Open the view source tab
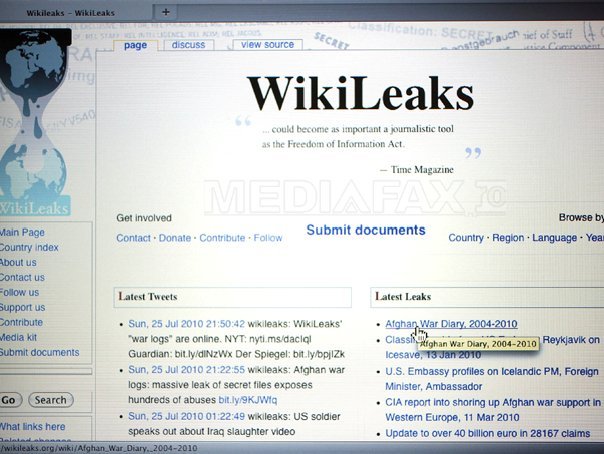The image size is (604, 454). pos(267,44)
